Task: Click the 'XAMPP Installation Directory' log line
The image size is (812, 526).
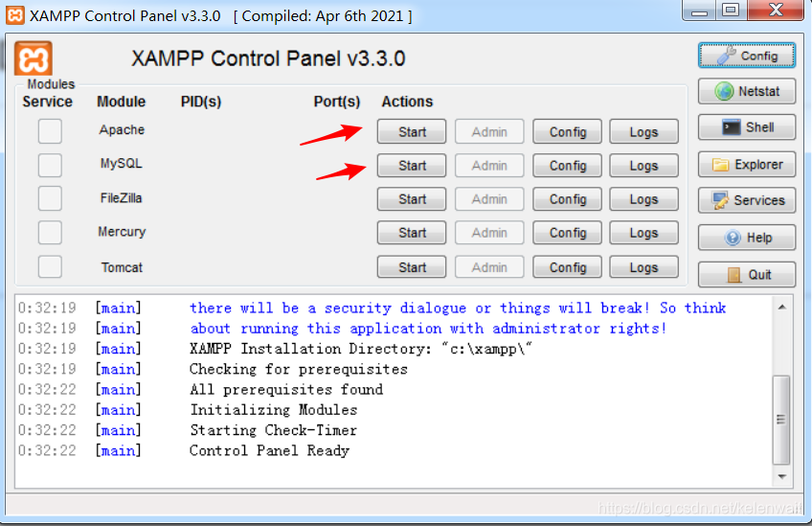Action: pos(361,349)
